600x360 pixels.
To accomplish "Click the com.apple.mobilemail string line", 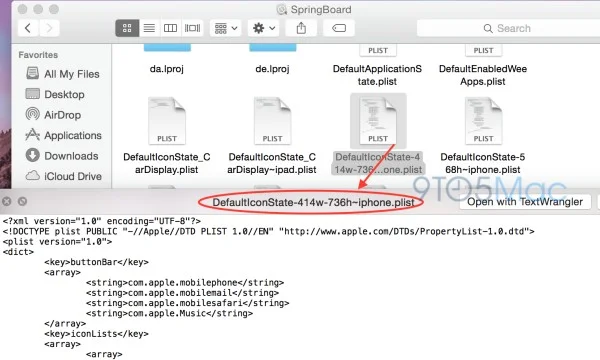I will point(183,293).
